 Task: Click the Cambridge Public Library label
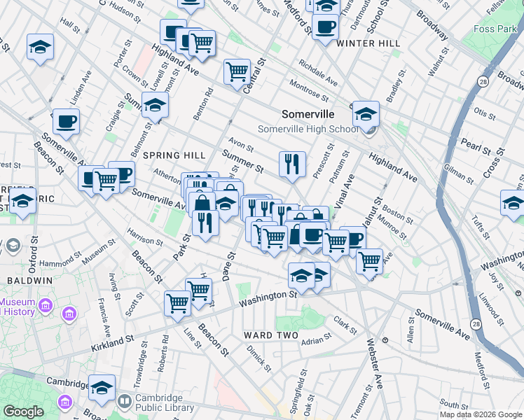pos(164,402)
